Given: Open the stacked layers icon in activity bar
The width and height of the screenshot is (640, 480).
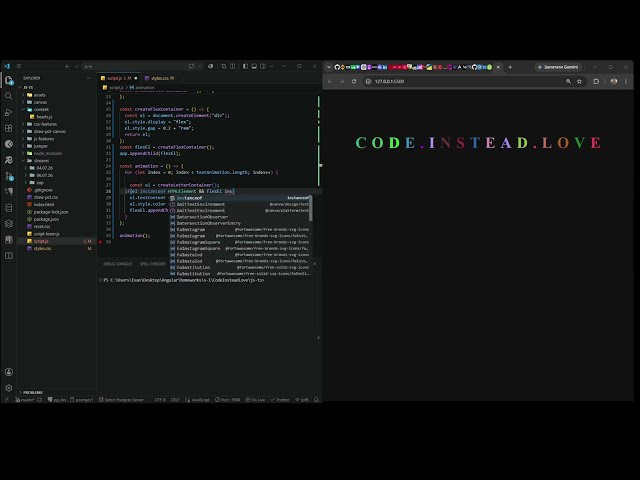Looking at the screenshot, I should [x=9, y=224].
